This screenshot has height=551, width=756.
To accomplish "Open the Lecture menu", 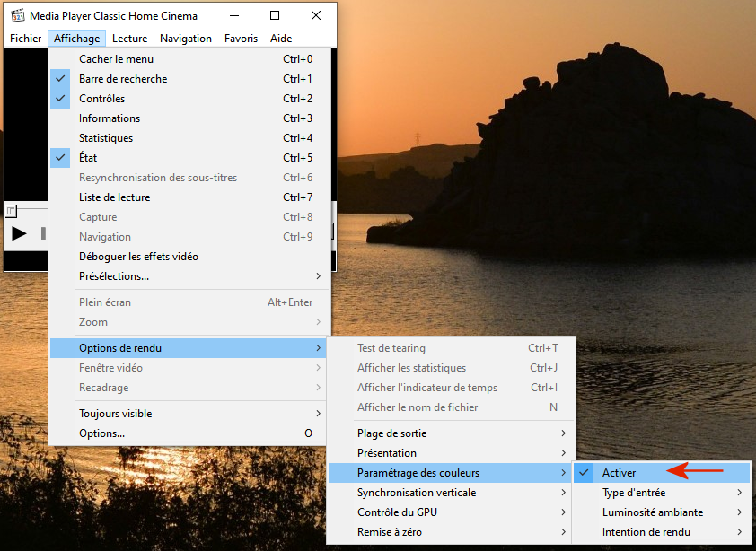I will point(130,39).
